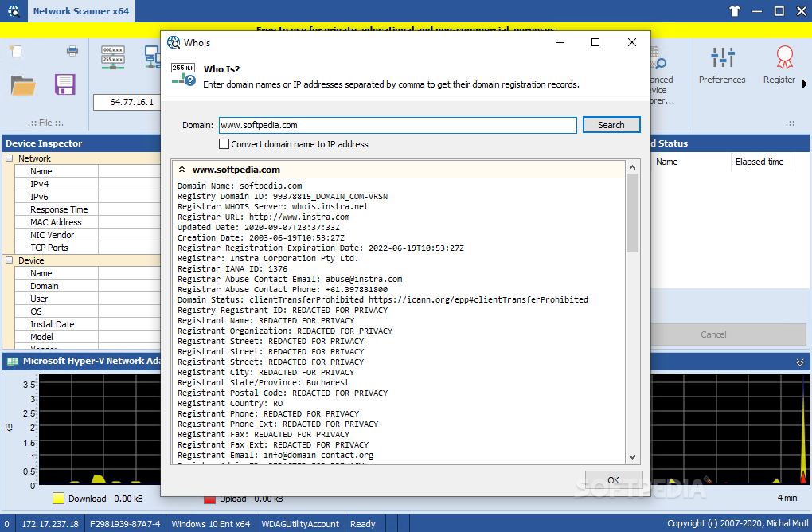Save results with the purple floppy icon

[x=65, y=84]
